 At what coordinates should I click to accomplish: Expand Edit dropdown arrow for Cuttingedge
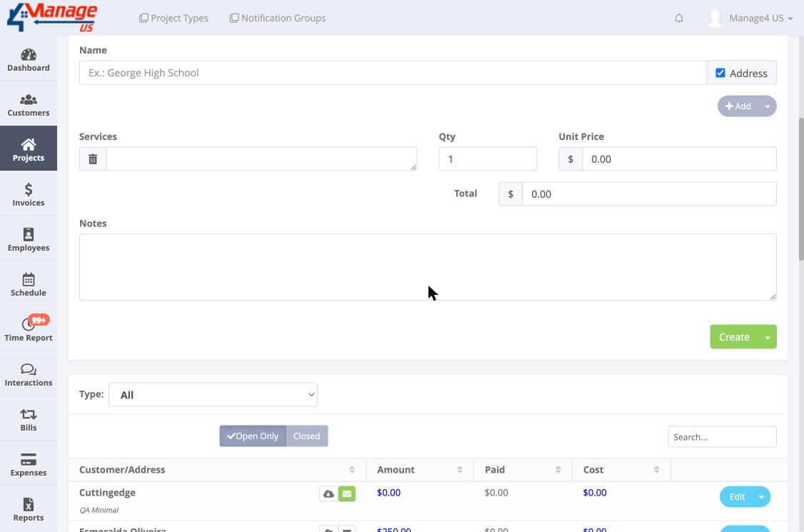(x=761, y=496)
